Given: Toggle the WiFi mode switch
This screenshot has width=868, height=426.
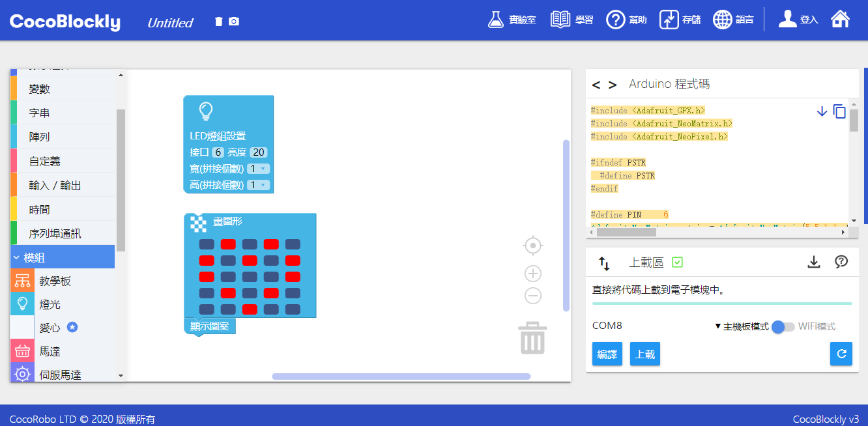Looking at the screenshot, I should pos(783,326).
